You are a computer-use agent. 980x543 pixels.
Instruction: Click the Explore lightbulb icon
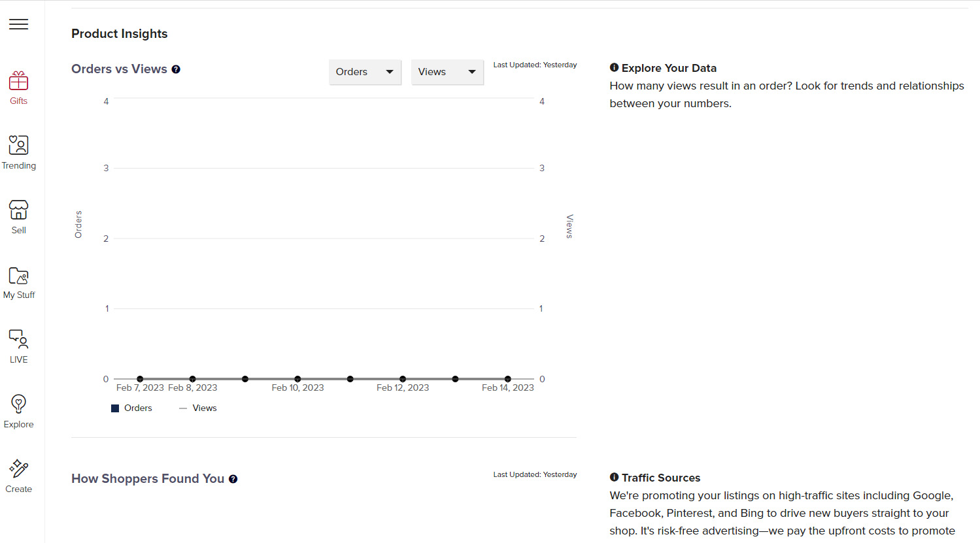pos(18,404)
